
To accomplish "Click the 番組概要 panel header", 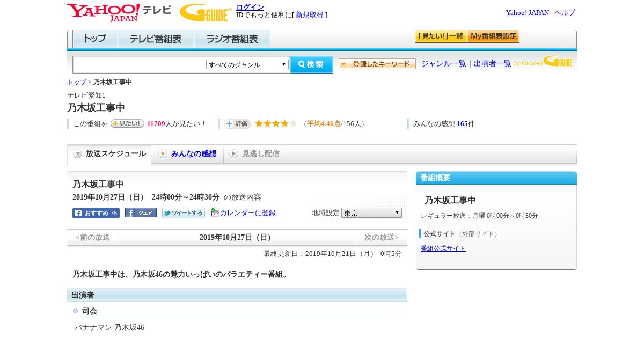I will tap(496, 178).
